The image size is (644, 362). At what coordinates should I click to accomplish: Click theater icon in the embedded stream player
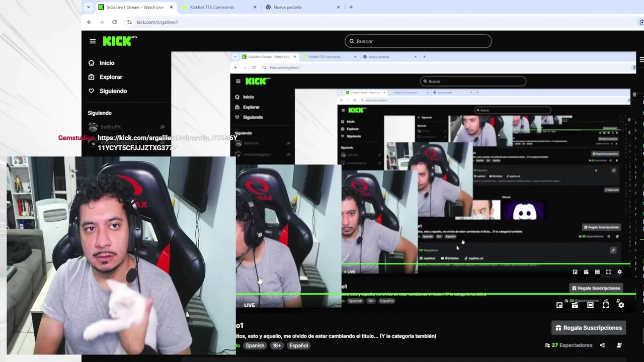(597, 272)
